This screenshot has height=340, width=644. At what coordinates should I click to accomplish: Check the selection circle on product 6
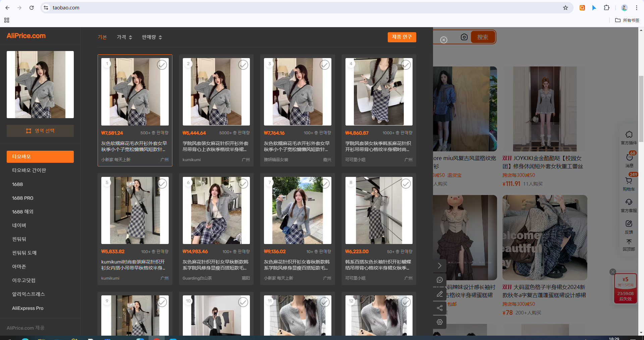[x=243, y=184]
